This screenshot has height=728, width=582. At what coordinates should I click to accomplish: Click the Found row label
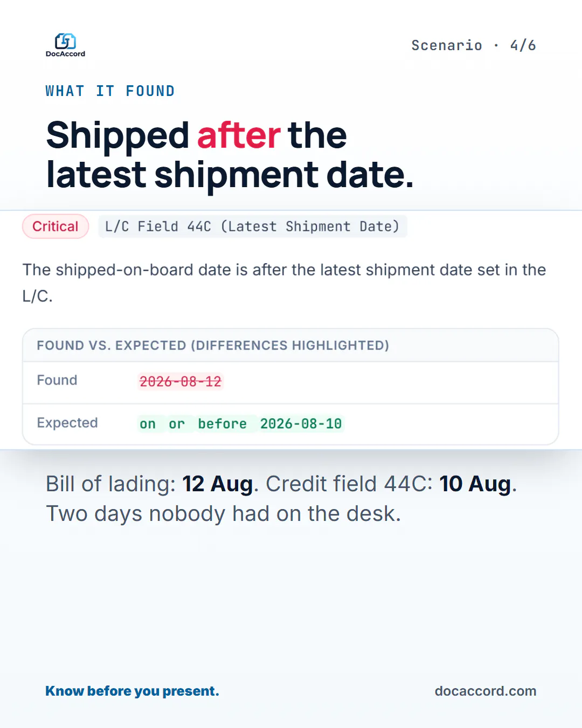click(57, 380)
